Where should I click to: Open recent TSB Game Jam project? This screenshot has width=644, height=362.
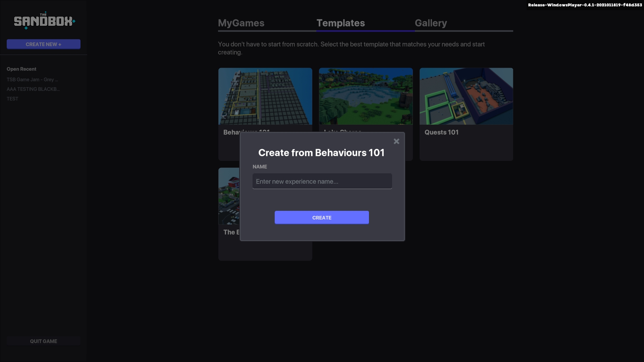tap(32, 80)
